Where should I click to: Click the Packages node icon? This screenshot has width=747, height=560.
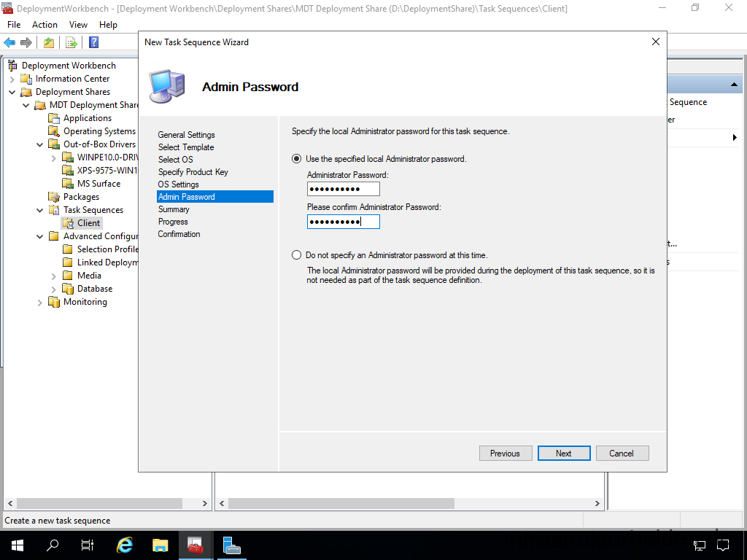click(x=54, y=197)
